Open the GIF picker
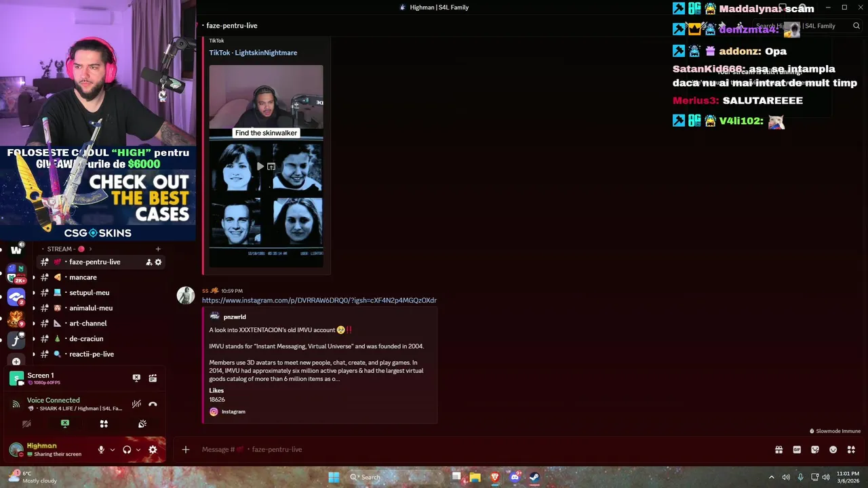Viewport: 868px width, 488px height. tap(797, 449)
